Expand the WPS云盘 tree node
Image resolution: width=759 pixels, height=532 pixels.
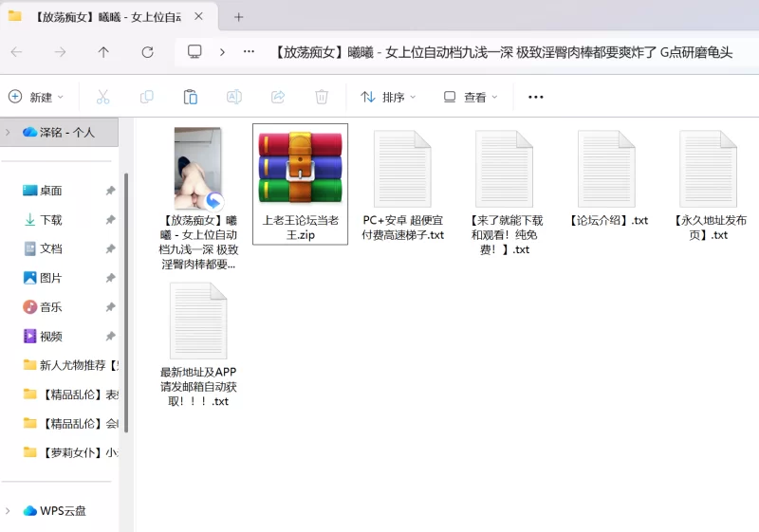[x=8, y=510]
